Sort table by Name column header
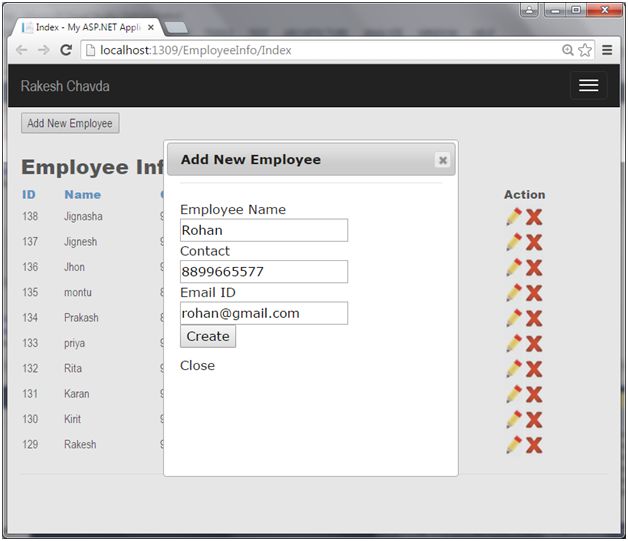The image size is (628, 541). (x=83, y=195)
